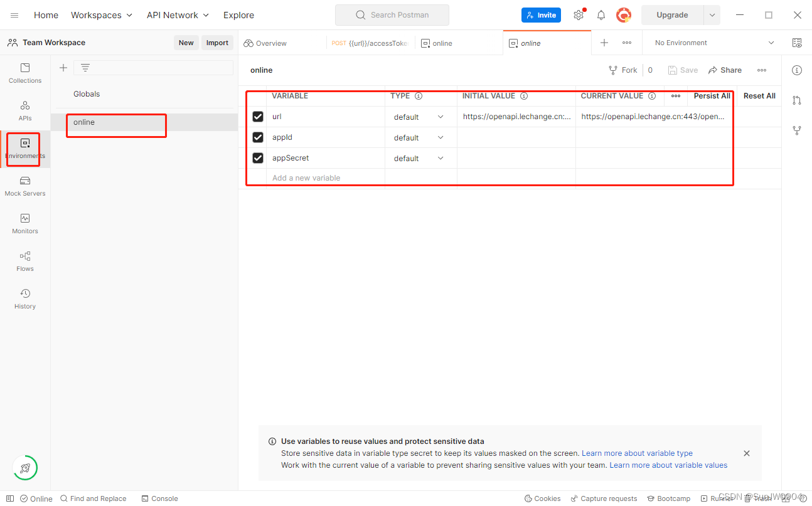Click the Share button

coord(725,70)
